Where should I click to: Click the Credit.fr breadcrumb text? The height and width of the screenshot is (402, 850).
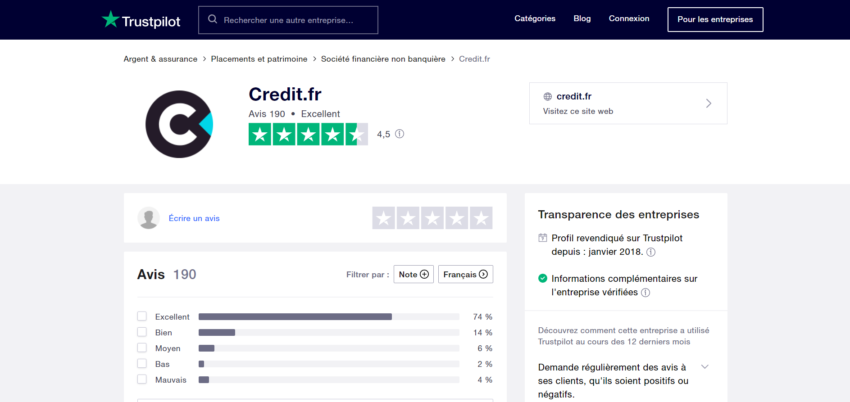[474, 59]
